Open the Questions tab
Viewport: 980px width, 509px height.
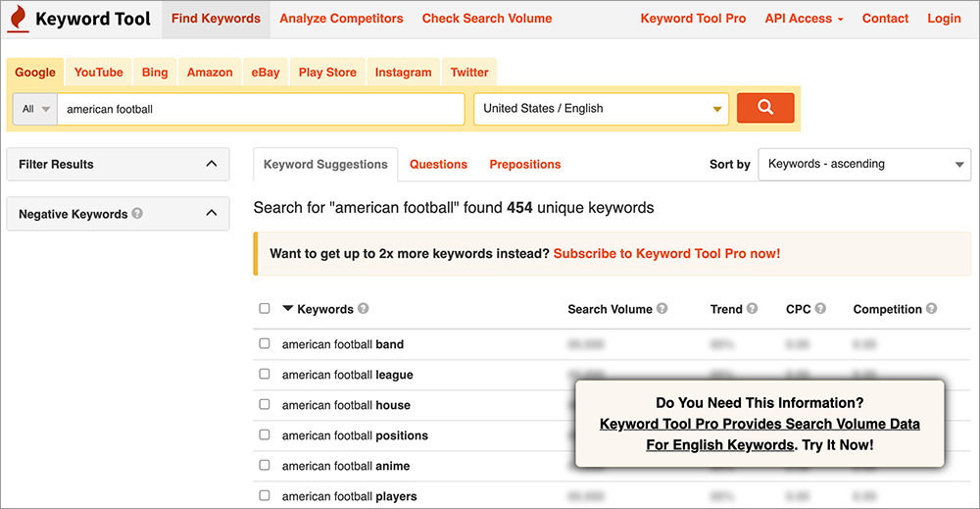pyautogui.click(x=438, y=165)
